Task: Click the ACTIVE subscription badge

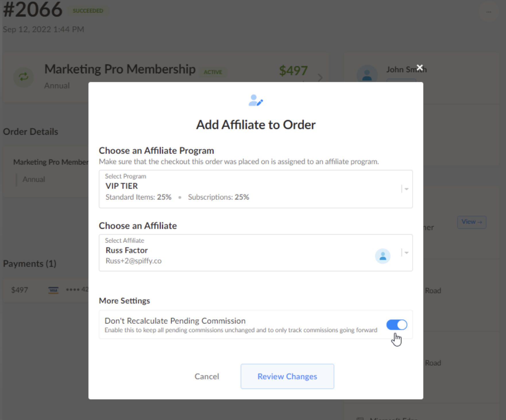Action: (x=213, y=72)
